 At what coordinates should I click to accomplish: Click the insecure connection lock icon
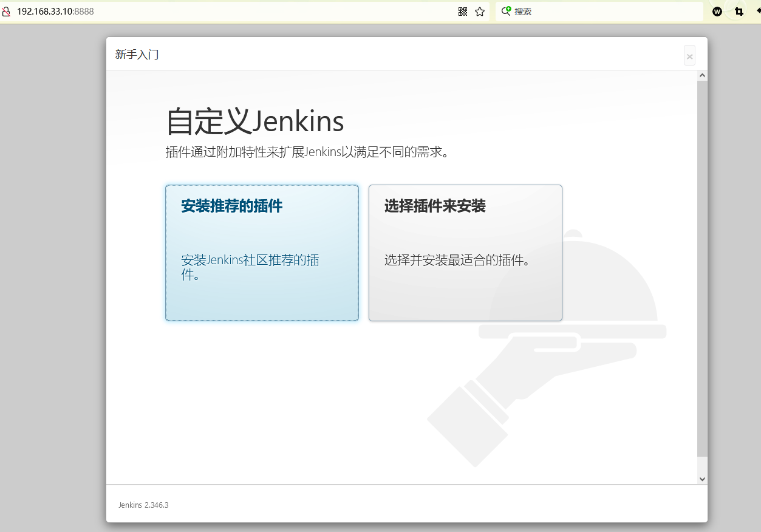click(x=7, y=12)
